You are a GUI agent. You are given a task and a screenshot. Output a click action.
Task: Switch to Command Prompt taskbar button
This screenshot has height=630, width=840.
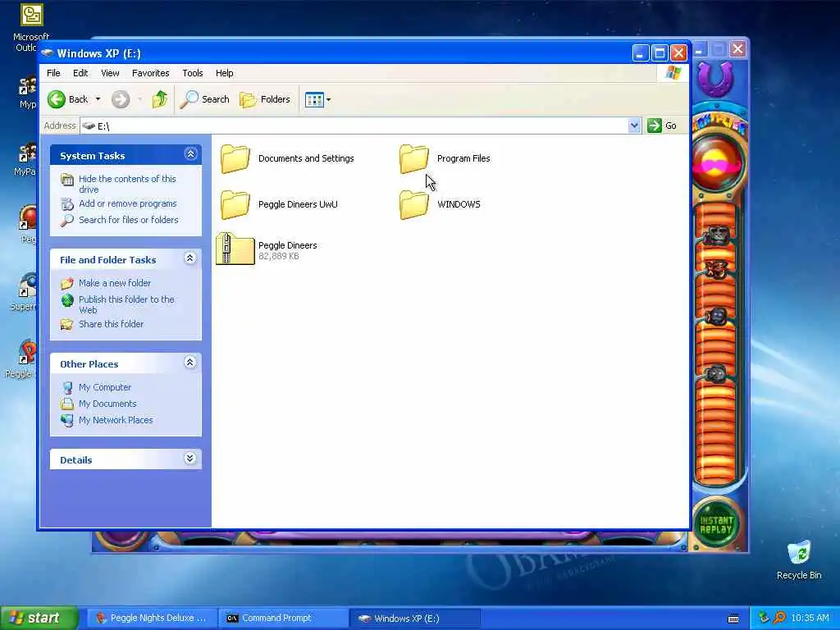[x=283, y=619]
